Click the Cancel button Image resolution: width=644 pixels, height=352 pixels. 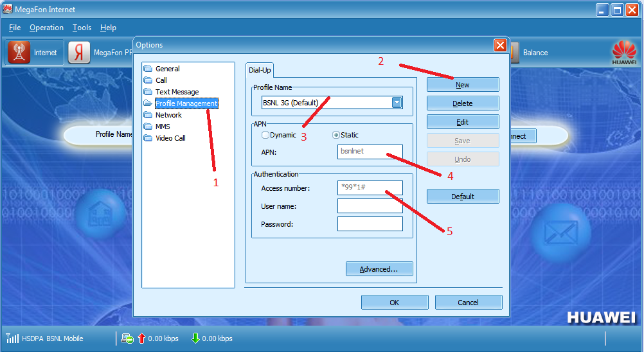pyautogui.click(x=469, y=303)
